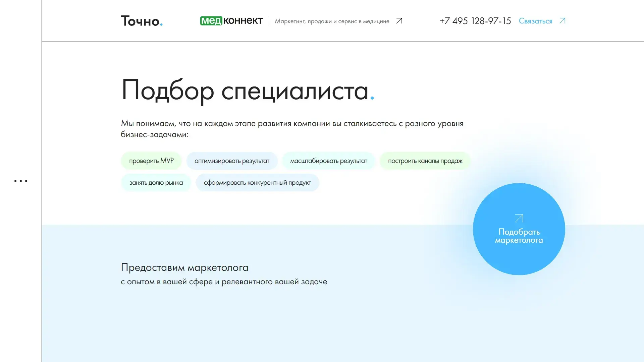The height and width of the screenshot is (362, 644).
Task: Click the МЕДКОННЕКТ logo
Action: 232,20
